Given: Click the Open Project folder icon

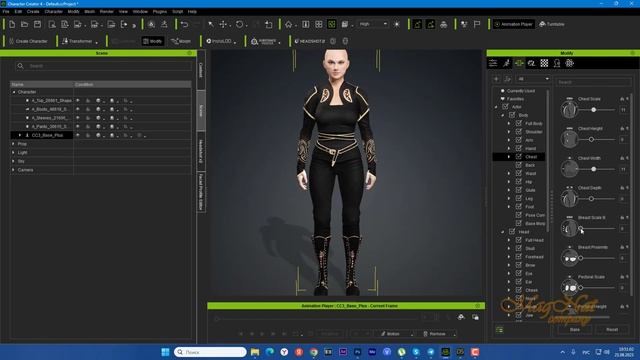Looking at the screenshot, I should tap(24, 24).
